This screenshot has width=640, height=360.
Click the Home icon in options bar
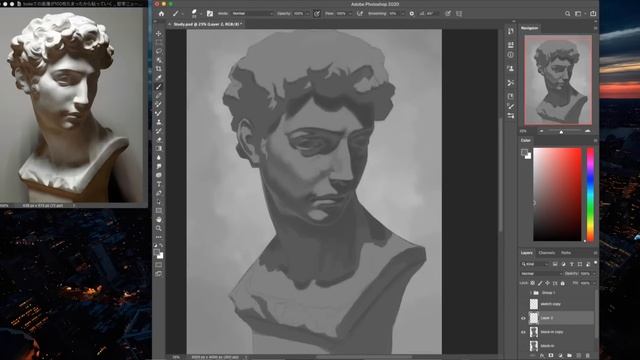coord(161,13)
